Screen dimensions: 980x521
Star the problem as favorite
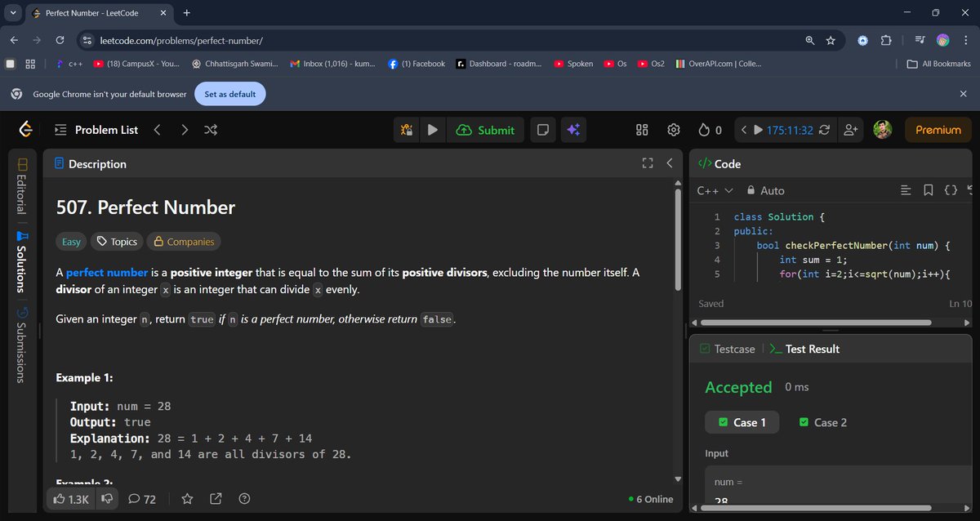pyautogui.click(x=187, y=498)
